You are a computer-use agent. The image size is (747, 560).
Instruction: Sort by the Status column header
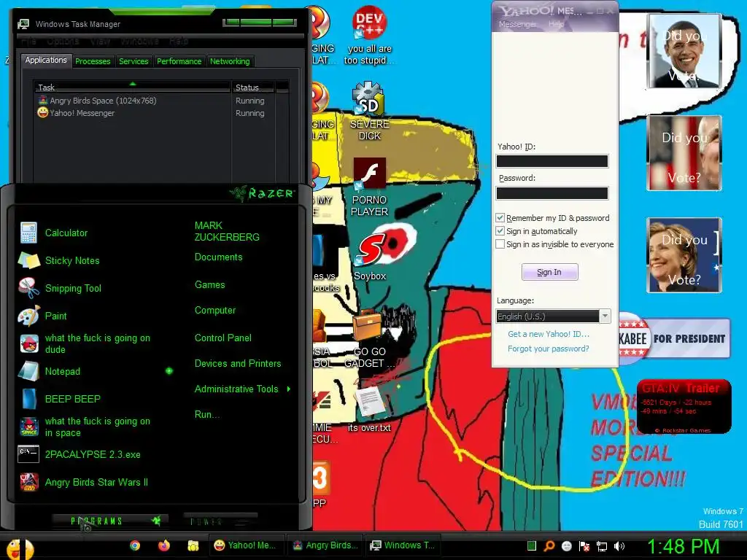[253, 87]
